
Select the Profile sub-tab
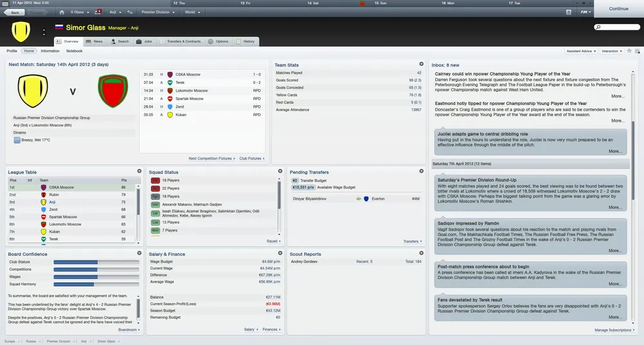pyautogui.click(x=12, y=51)
